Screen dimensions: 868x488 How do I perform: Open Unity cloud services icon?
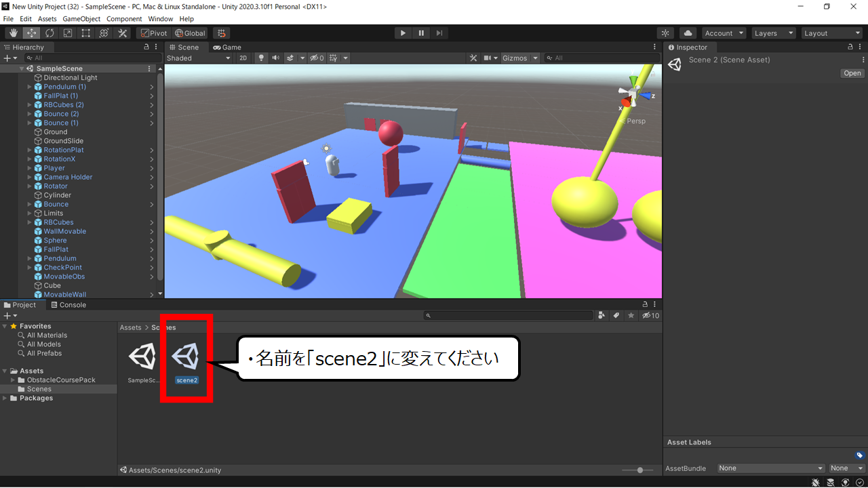point(688,33)
